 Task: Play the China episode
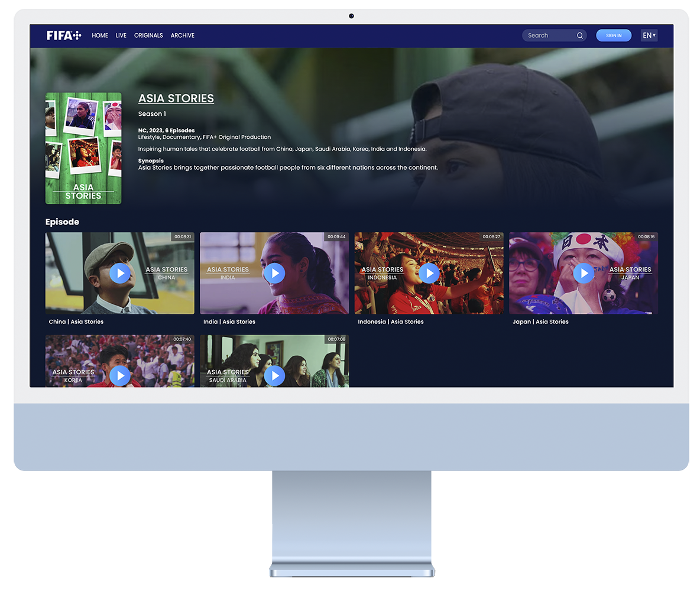click(x=120, y=273)
